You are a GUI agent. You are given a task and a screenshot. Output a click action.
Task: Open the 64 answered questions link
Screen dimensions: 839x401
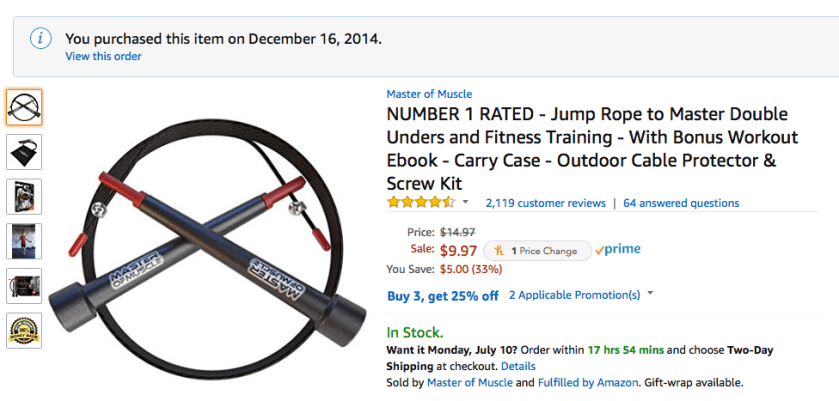click(681, 203)
